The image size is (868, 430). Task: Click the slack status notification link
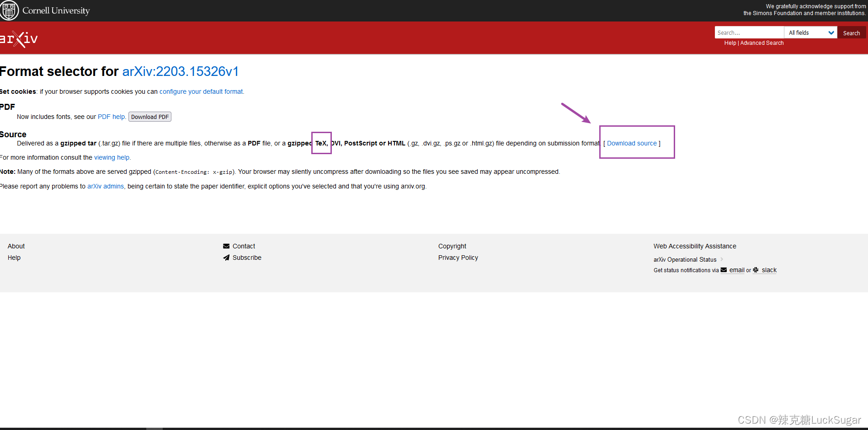(769, 270)
